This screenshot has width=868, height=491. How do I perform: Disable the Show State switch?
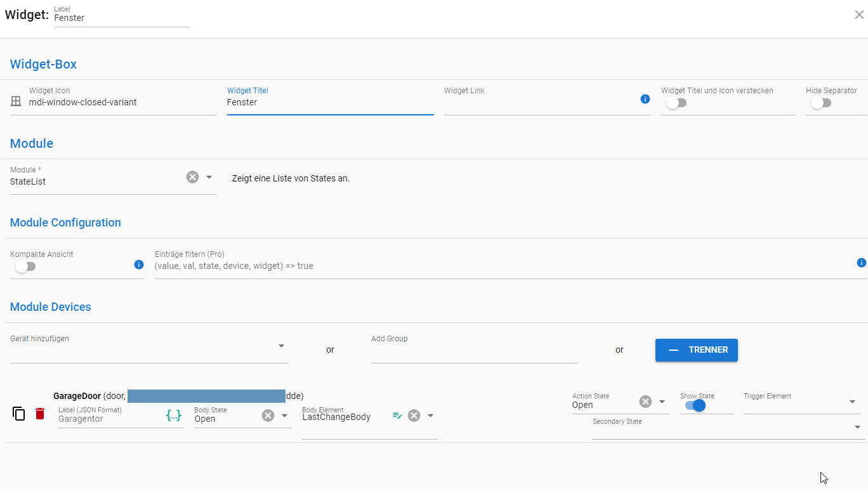click(695, 405)
